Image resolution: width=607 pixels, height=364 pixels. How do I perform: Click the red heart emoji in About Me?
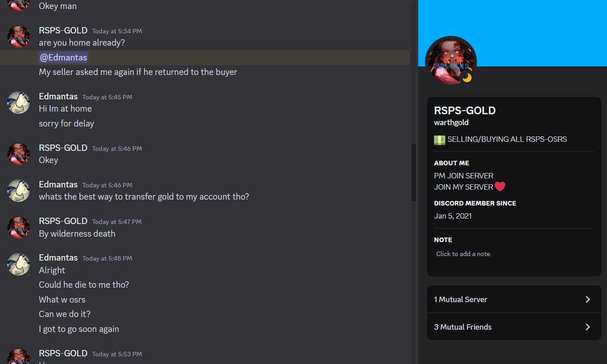coord(500,187)
